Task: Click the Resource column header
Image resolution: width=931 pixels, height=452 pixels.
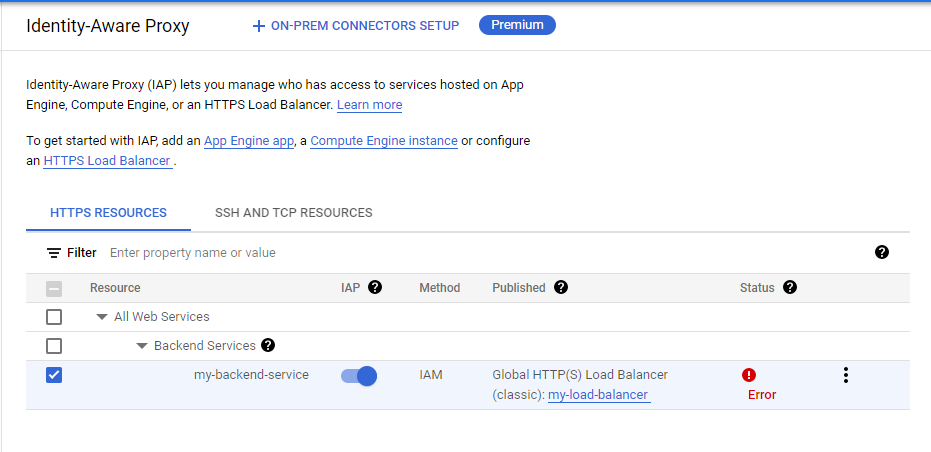Action: (115, 288)
